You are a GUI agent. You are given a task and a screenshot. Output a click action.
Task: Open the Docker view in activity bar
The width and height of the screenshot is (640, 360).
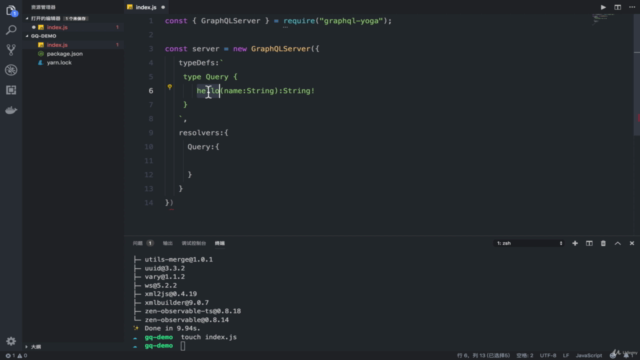[x=11, y=110]
